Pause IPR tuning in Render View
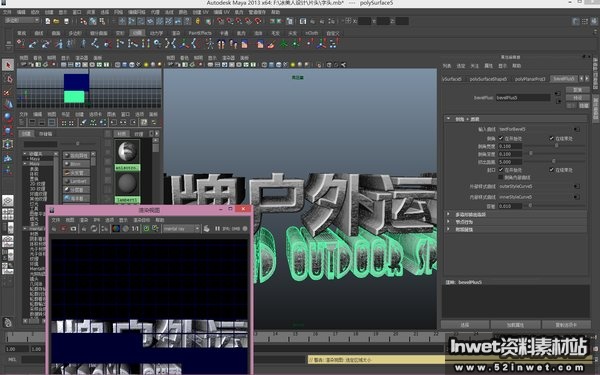This screenshot has width=600, height=375. coord(217,228)
